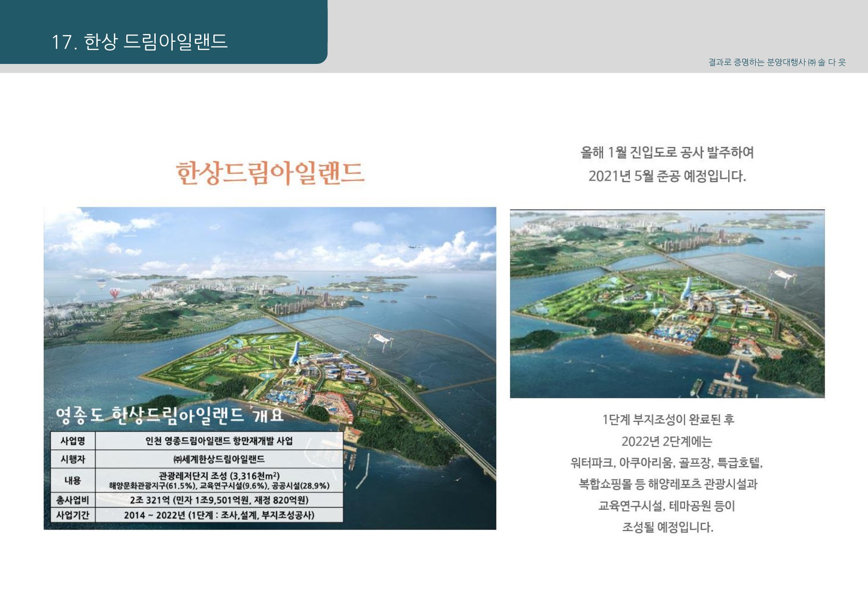Click the table cell '시행자'

click(73, 459)
